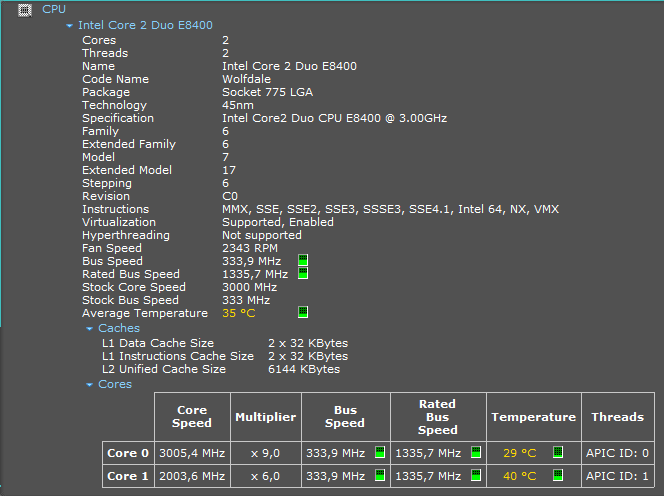Click the Core 0 Rated Bus Speed graph icon
664x496 pixels.
pos(476,452)
